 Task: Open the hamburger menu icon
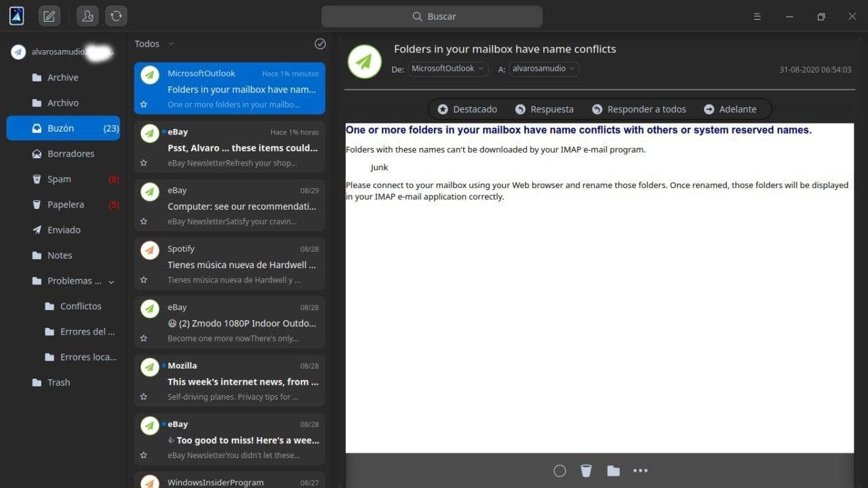click(757, 16)
